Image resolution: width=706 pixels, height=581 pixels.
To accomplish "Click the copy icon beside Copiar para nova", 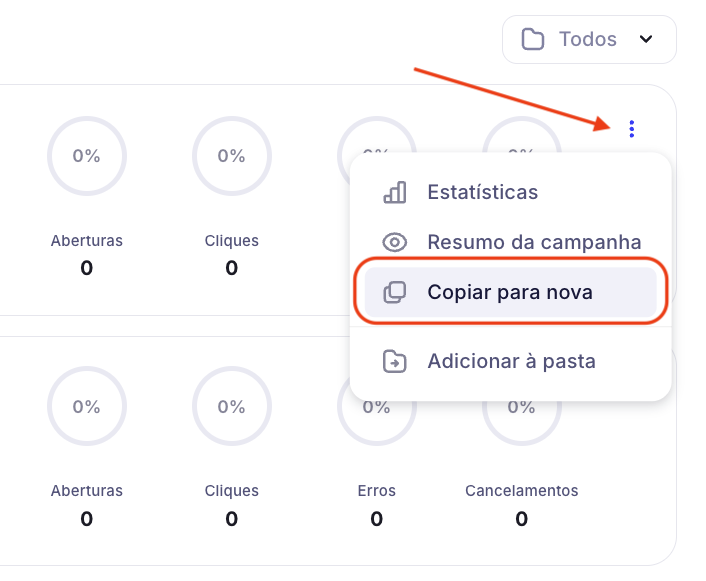I will tap(395, 293).
